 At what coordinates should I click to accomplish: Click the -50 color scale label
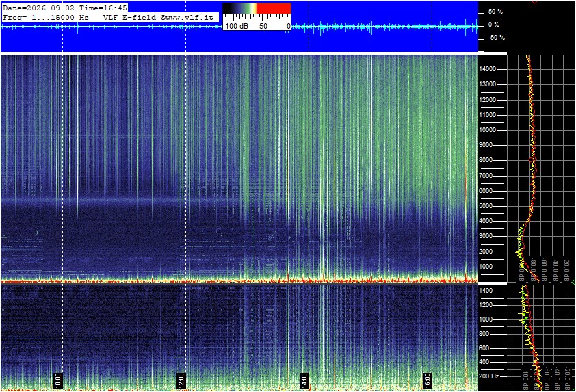point(262,26)
